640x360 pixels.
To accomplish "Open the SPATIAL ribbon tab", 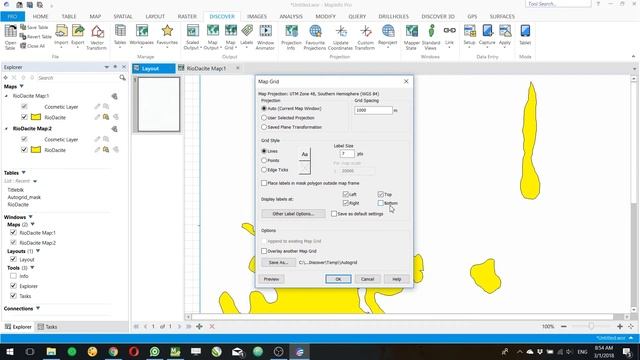I will (123, 16).
